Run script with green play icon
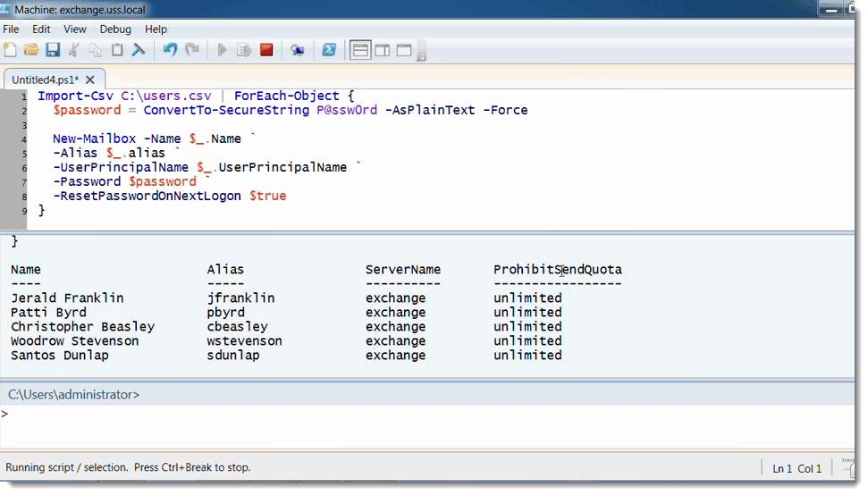The image size is (868, 495). [222, 50]
